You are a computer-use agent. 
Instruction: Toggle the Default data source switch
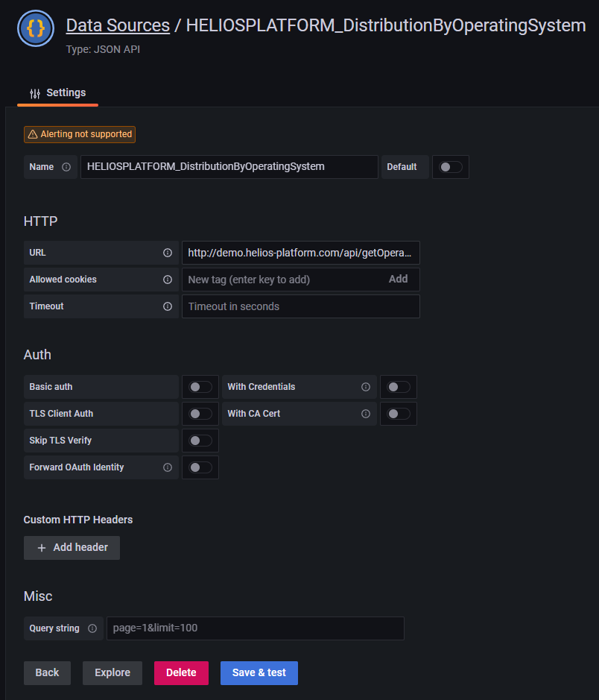click(451, 167)
